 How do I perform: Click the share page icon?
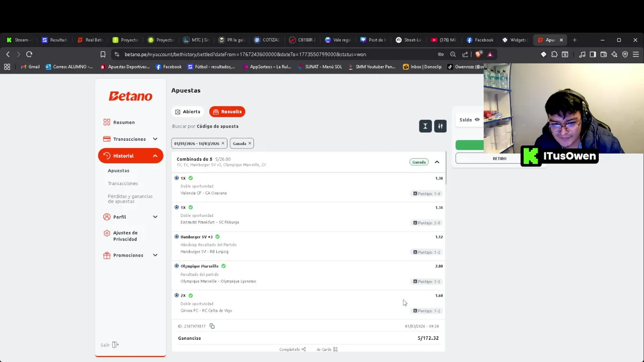pos(465,54)
